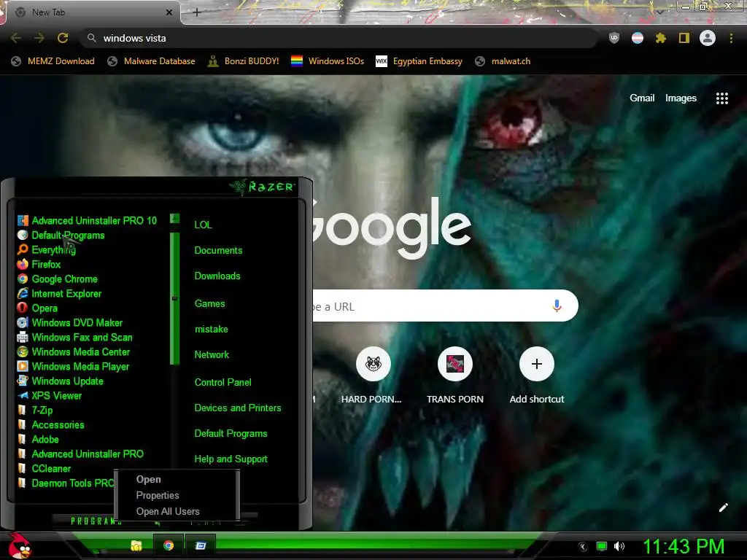Screen dimensions: 747x560
Task: Open the pink arrows shortcut tile
Action: [455, 365]
